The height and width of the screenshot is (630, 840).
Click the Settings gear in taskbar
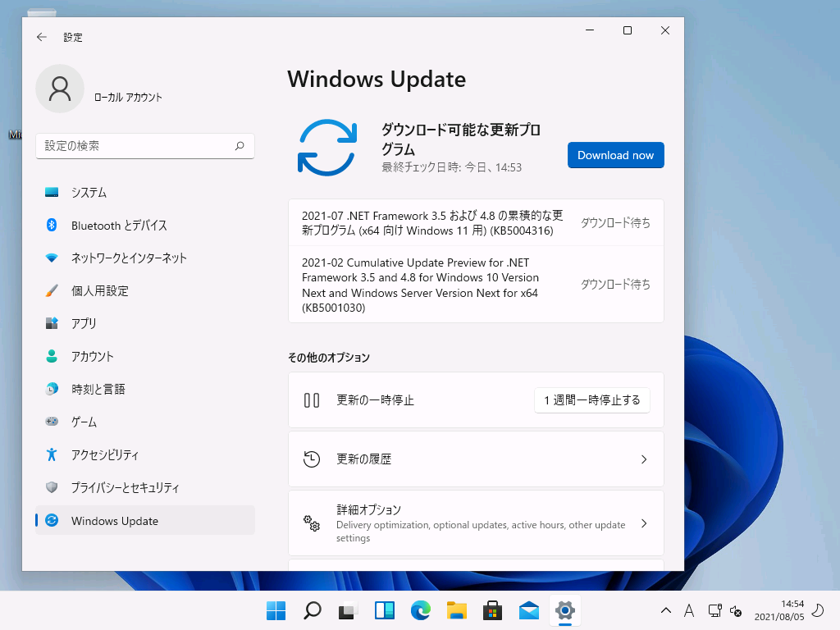tap(564, 610)
